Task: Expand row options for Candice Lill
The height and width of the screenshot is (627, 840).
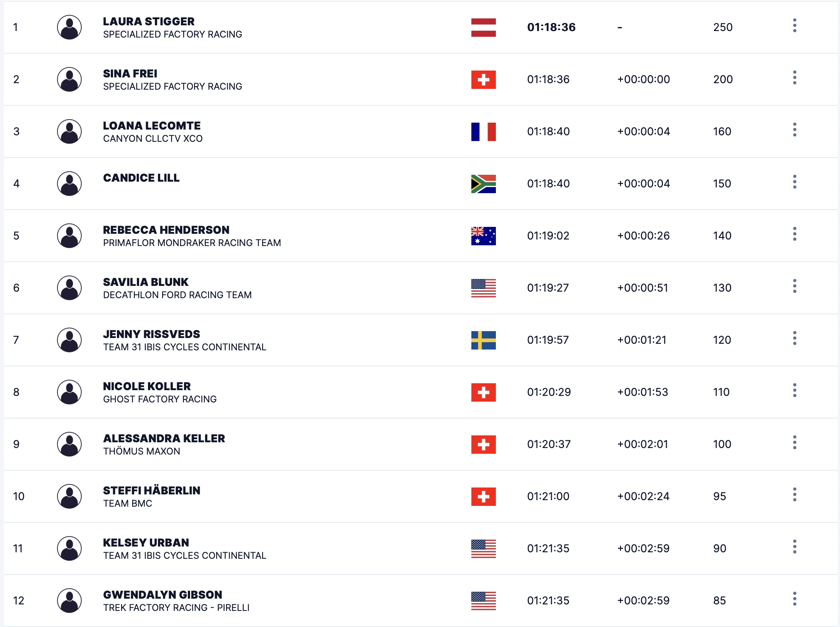Action: point(794,182)
